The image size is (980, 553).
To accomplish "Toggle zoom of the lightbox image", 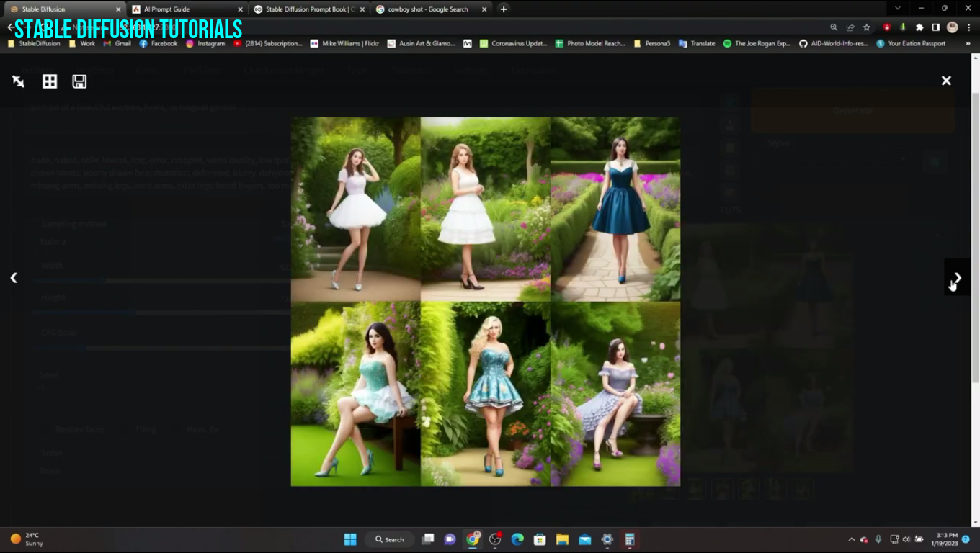I will 18,81.
